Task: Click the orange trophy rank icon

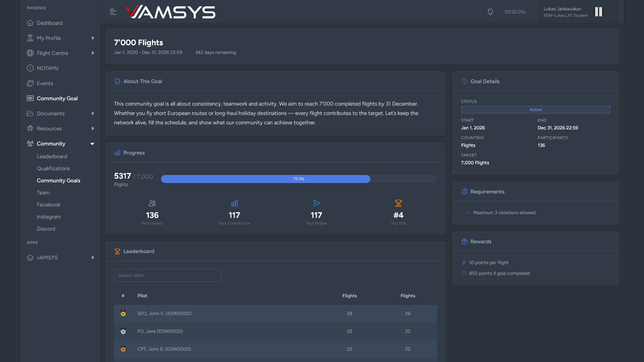Action: coord(398,203)
